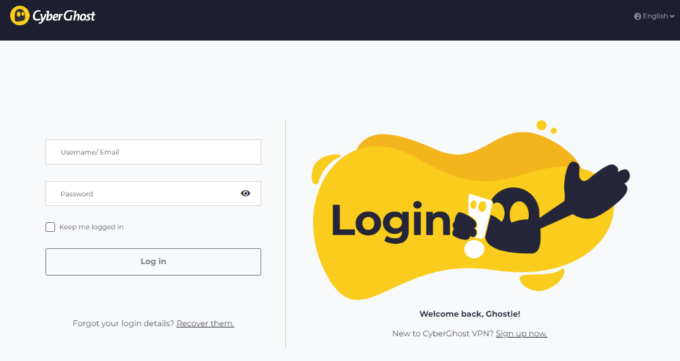The height and width of the screenshot is (361, 680).
Task: Click the yellow CyberGhost ghost logo icon
Action: tap(20, 16)
